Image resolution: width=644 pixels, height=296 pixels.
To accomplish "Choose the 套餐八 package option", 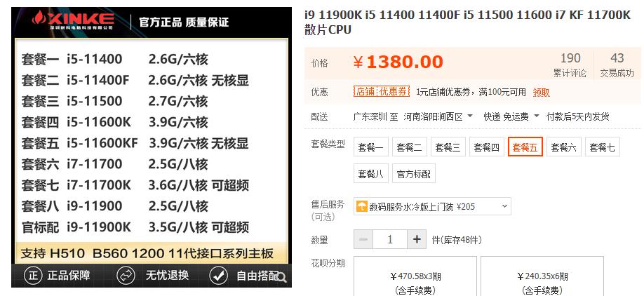I will (370, 173).
